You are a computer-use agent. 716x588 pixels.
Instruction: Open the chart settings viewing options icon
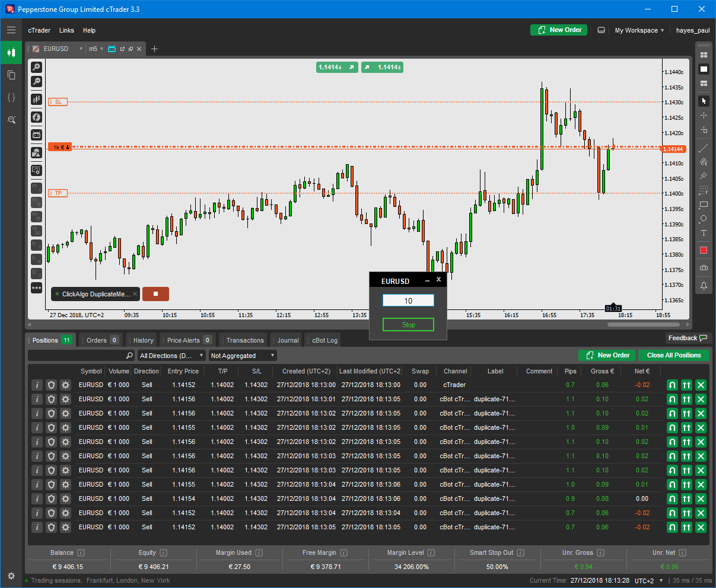coord(36,171)
